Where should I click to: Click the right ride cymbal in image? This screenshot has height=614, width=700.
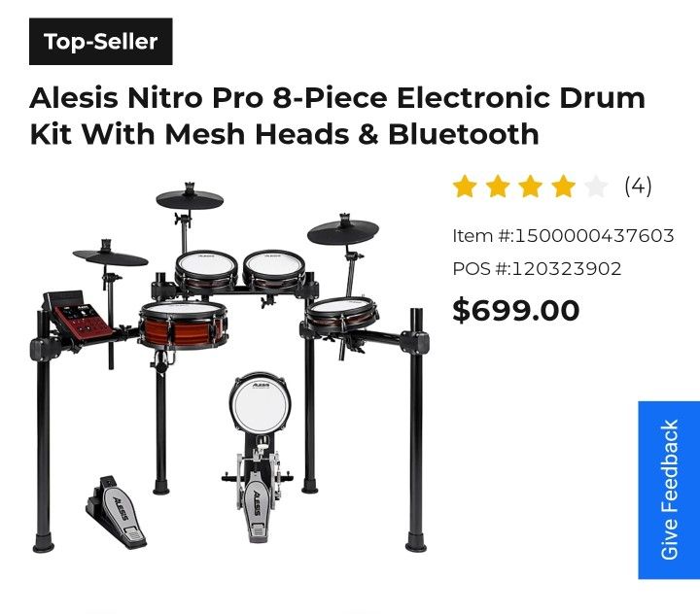(343, 230)
